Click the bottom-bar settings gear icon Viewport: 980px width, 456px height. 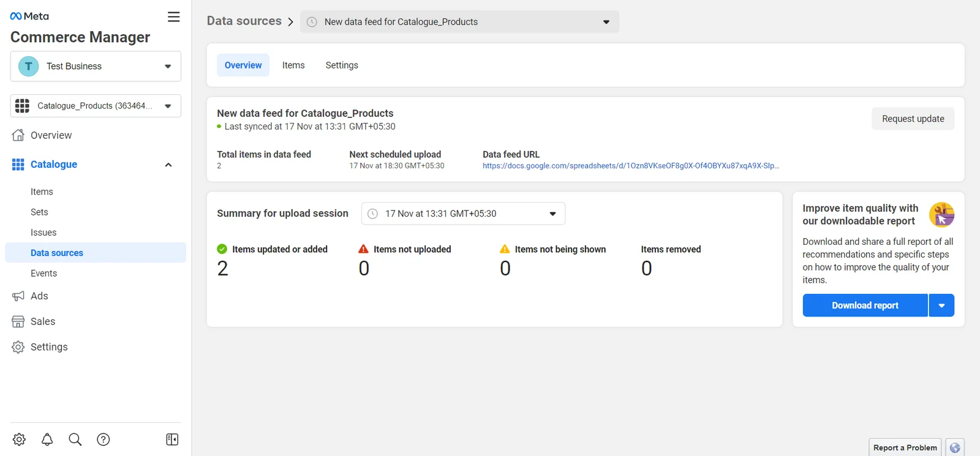point(19,439)
